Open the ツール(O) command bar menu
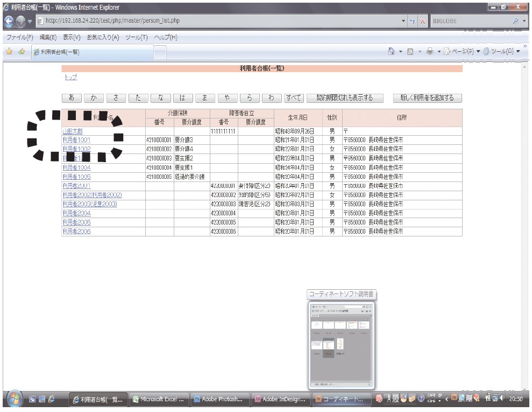Screen dimensions: 532x412 tap(501, 52)
